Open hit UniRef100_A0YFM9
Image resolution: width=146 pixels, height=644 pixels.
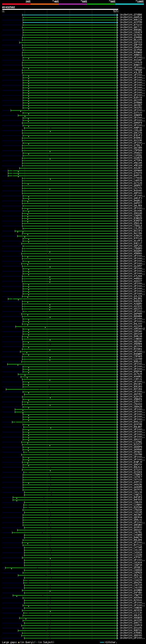[x=131, y=22]
